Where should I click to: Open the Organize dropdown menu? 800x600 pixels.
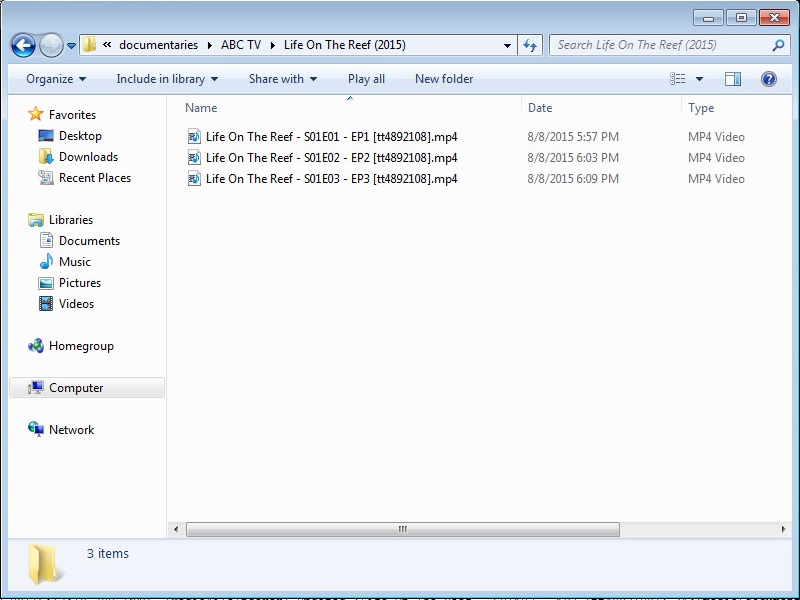pos(56,79)
